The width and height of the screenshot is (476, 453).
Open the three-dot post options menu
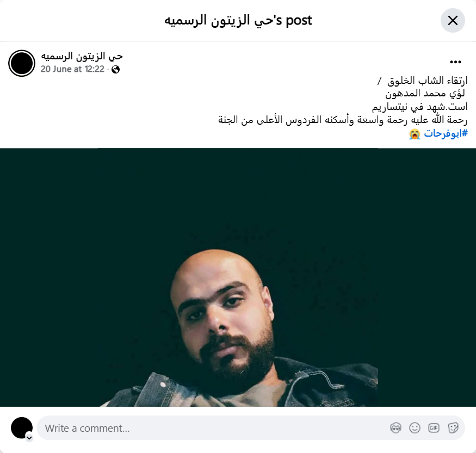(x=455, y=62)
